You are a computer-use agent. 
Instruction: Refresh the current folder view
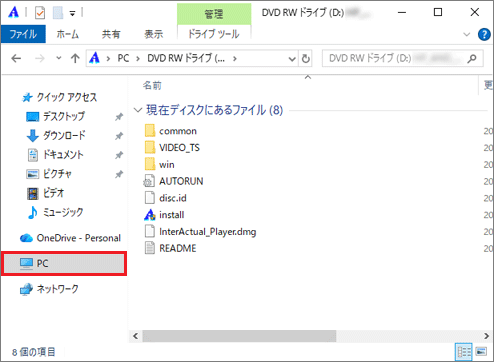tap(305, 59)
